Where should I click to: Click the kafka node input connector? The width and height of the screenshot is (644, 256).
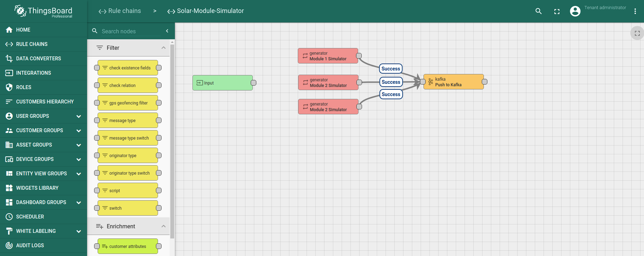point(423,82)
